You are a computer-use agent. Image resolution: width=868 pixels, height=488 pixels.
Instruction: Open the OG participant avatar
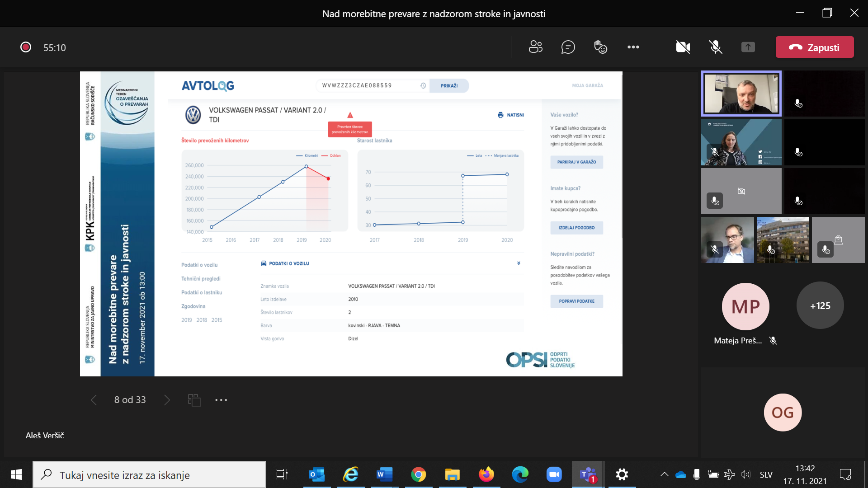tap(783, 413)
